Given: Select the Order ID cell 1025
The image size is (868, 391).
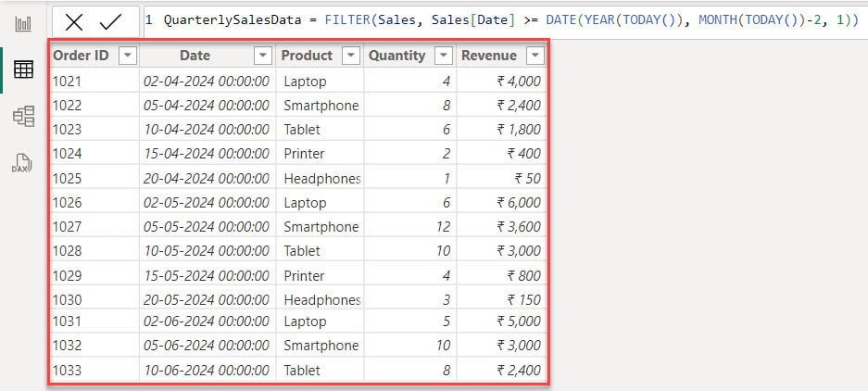Looking at the screenshot, I should [x=94, y=178].
